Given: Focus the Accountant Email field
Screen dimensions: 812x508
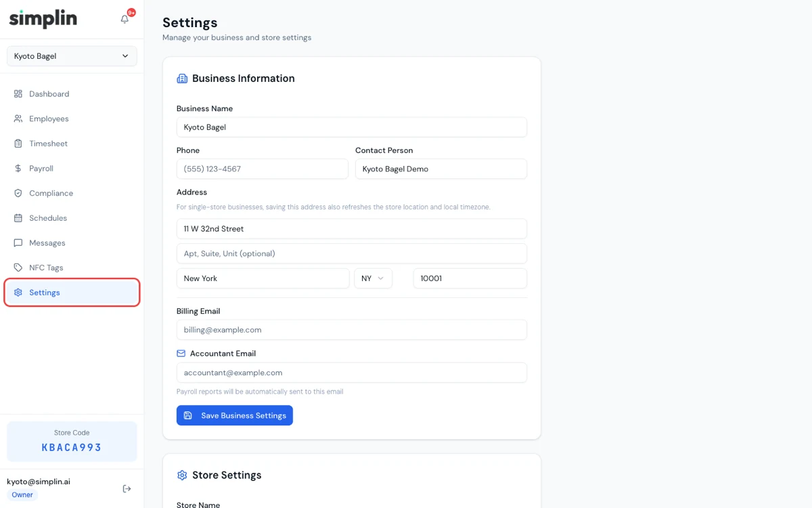Looking at the screenshot, I should pyautogui.click(x=352, y=373).
